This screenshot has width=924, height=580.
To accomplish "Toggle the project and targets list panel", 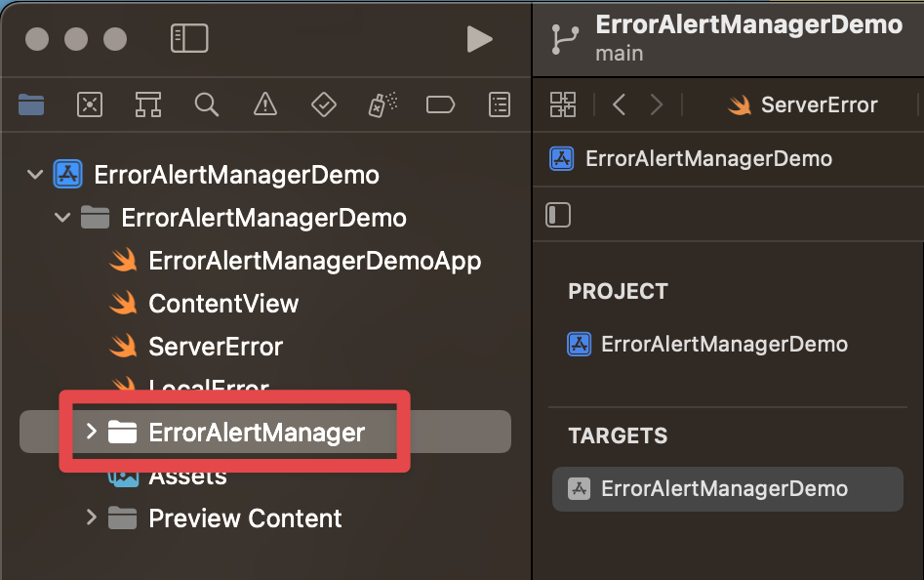I will point(558,215).
